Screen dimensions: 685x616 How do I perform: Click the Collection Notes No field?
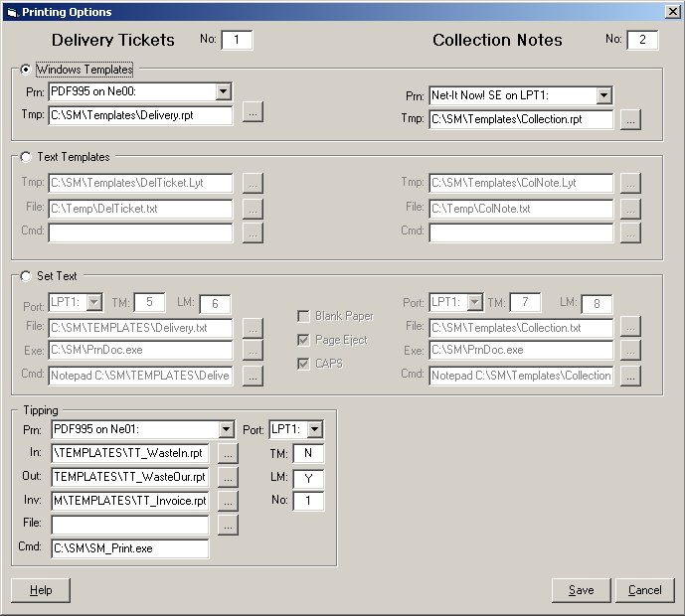642,40
